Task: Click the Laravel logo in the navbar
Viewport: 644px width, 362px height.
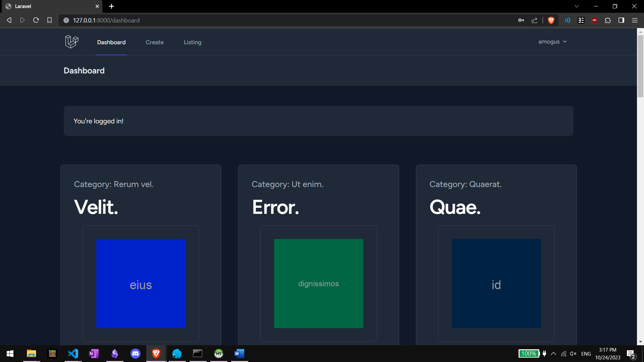Action: (71, 42)
